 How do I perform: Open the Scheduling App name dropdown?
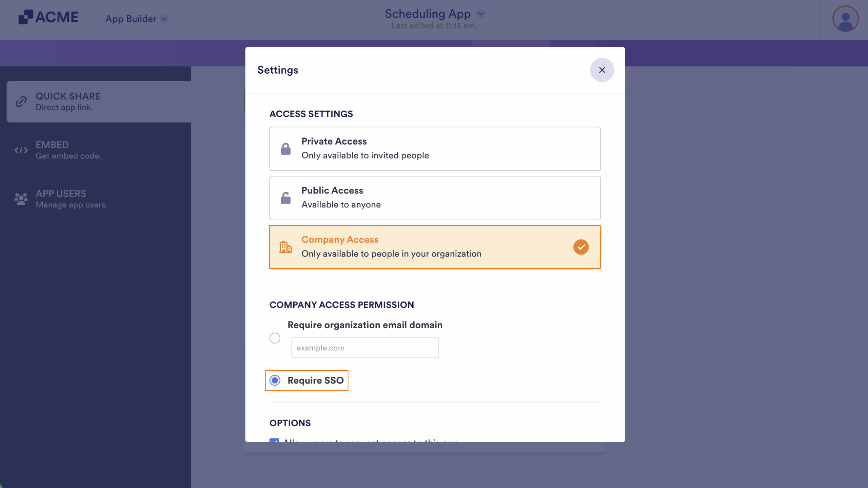click(481, 14)
